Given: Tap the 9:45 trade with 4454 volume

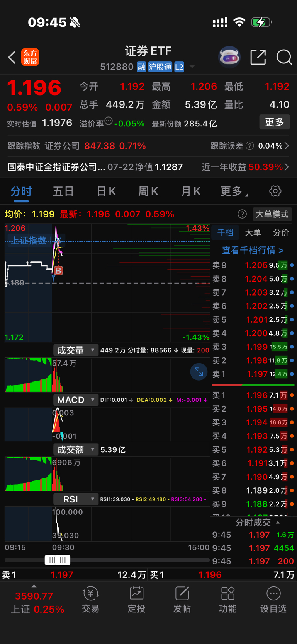Looking at the screenshot, I should point(253,548).
